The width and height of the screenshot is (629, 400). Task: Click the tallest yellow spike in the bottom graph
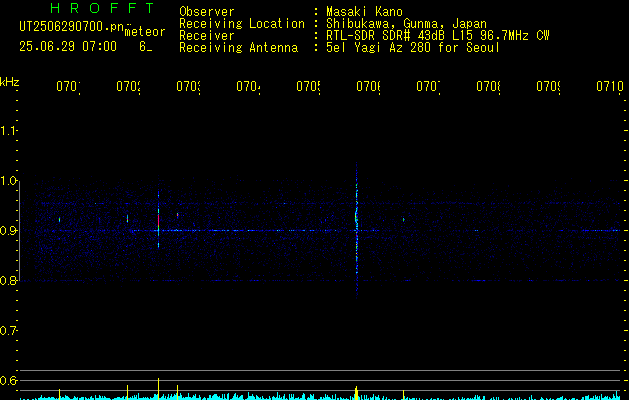158,389
